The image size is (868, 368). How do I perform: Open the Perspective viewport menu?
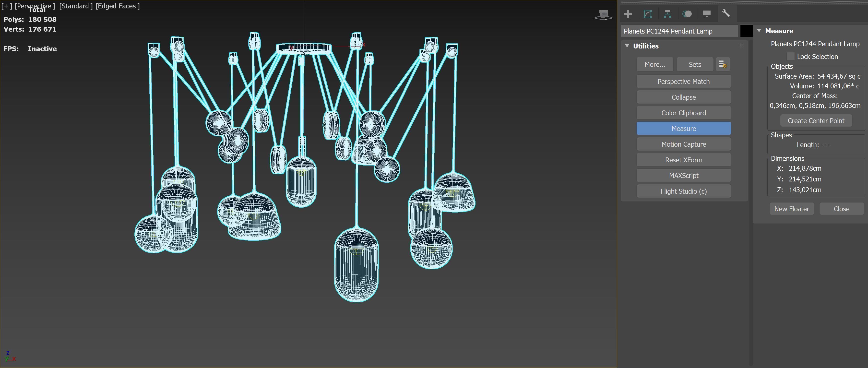35,6
